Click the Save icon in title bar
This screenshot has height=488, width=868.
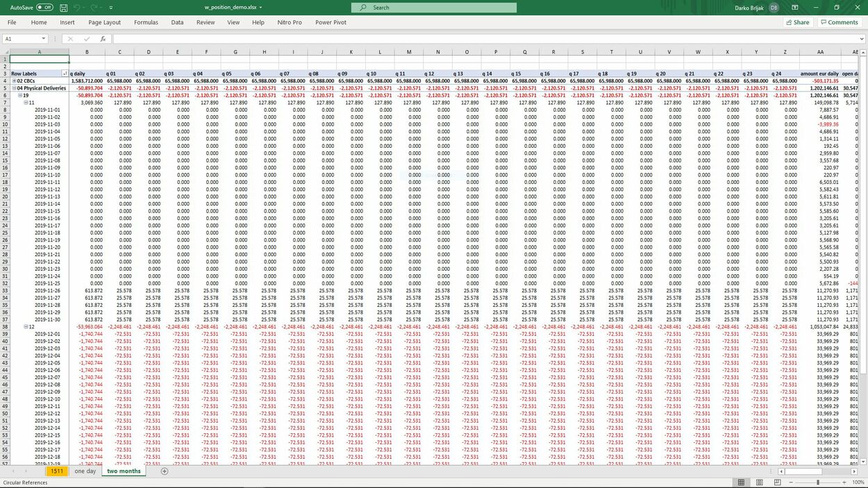pos(64,8)
